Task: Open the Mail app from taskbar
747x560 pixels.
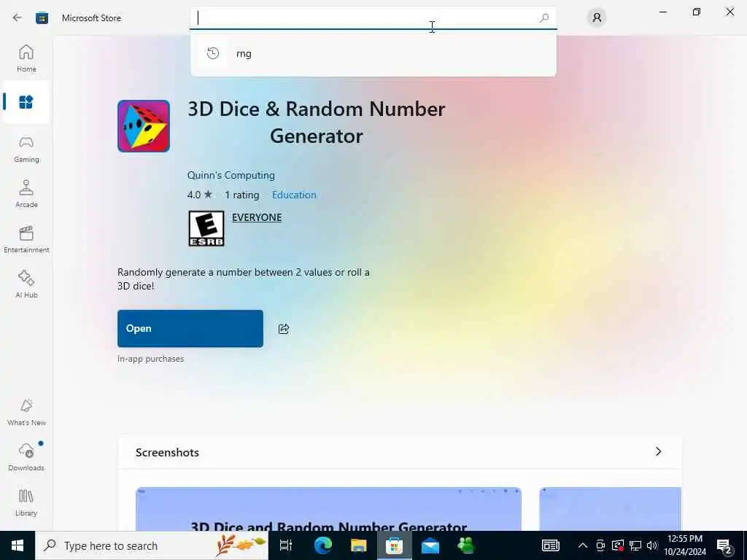Action: pyautogui.click(x=430, y=545)
